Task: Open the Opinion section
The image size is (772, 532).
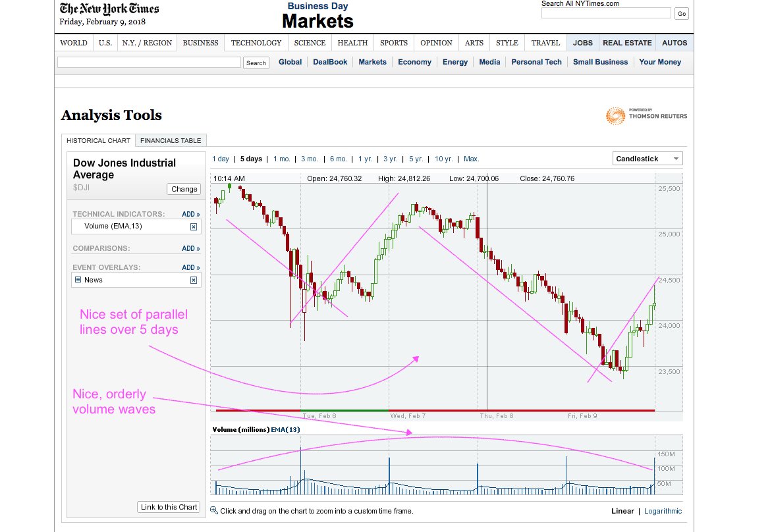Action: coord(436,43)
